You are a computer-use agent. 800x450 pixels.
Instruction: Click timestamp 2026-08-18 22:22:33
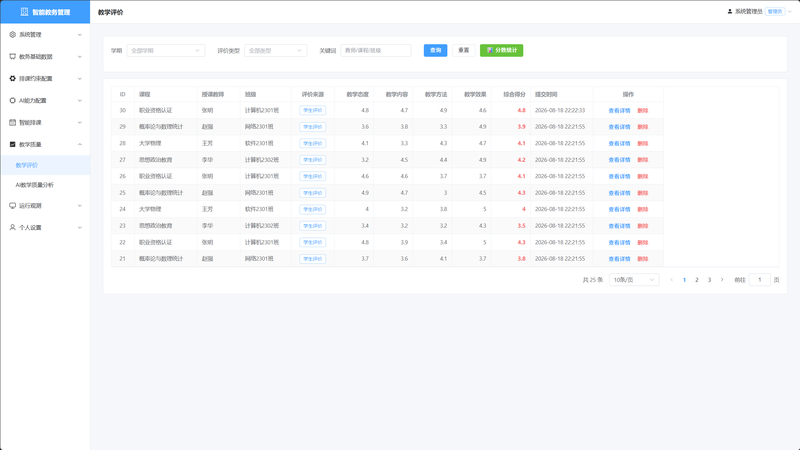tap(560, 110)
